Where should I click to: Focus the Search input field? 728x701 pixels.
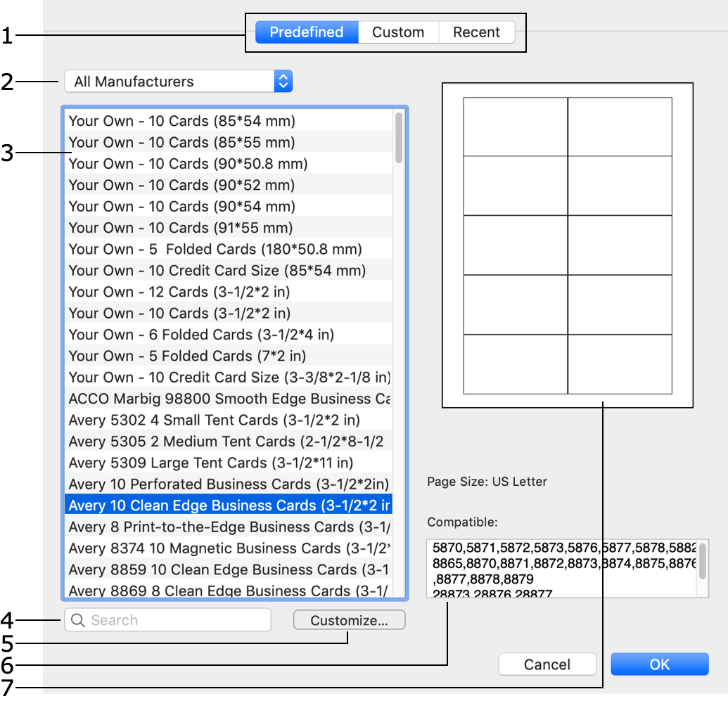pyautogui.click(x=167, y=620)
